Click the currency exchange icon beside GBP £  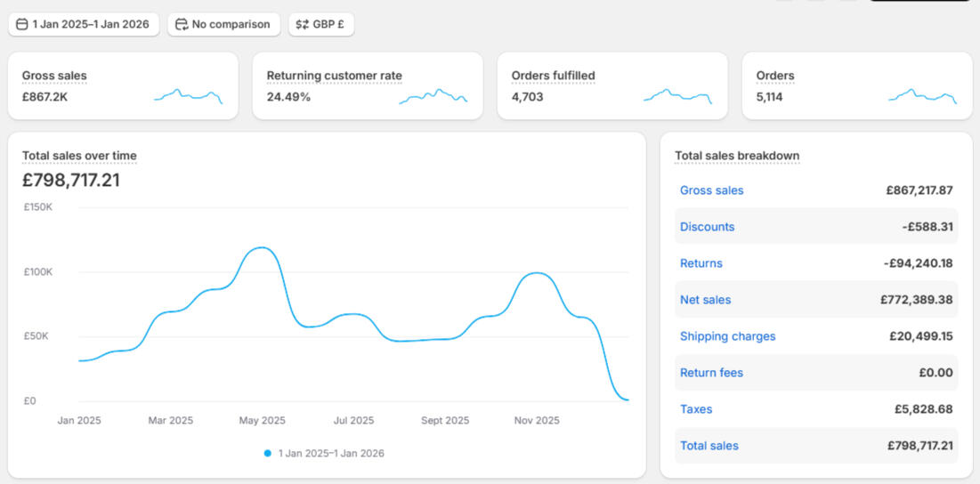(x=303, y=25)
